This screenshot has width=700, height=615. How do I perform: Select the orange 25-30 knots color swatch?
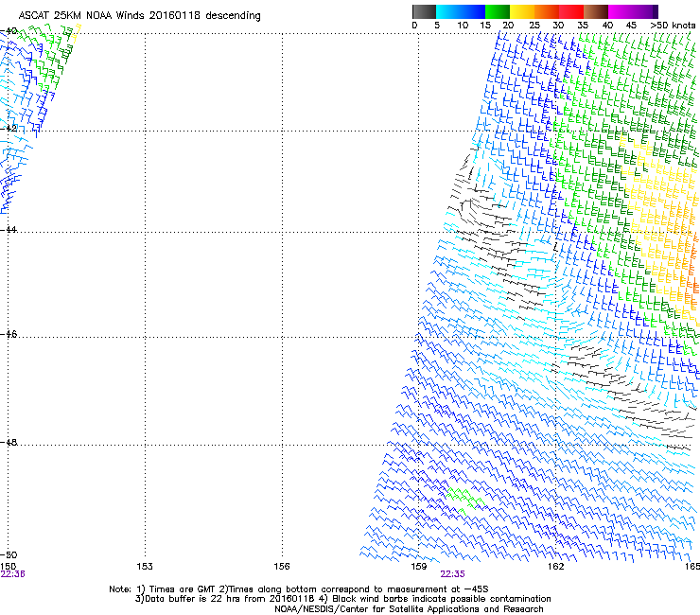[547, 11]
